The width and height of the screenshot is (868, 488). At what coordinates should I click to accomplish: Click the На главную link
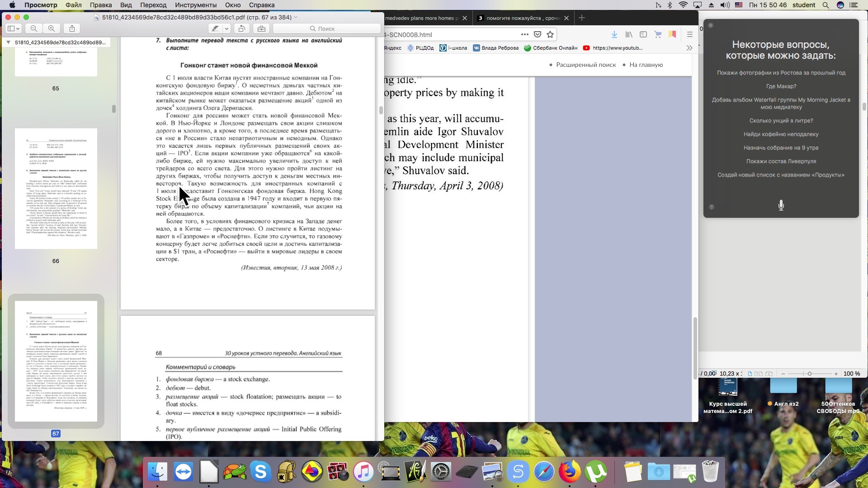646,65
